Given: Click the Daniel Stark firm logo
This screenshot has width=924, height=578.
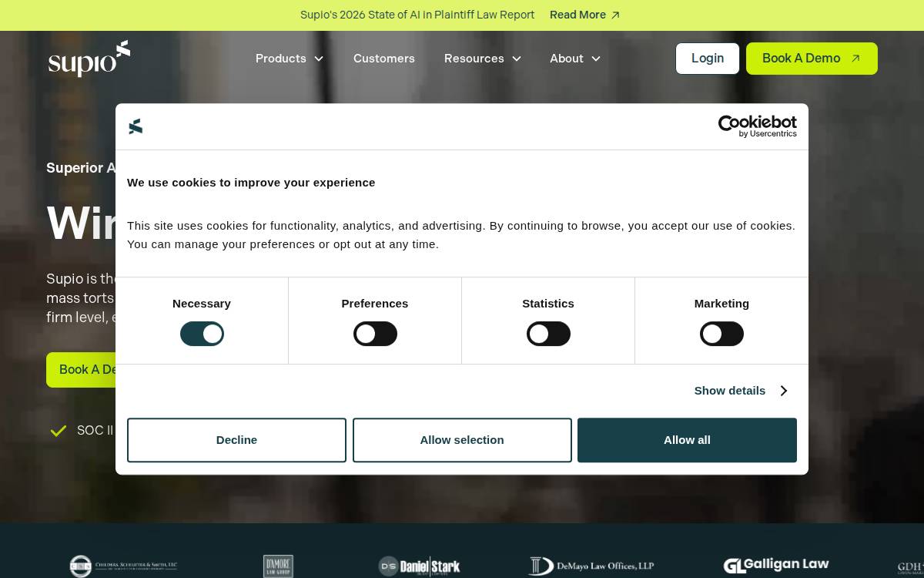Looking at the screenshot, I should coord(419,566).
